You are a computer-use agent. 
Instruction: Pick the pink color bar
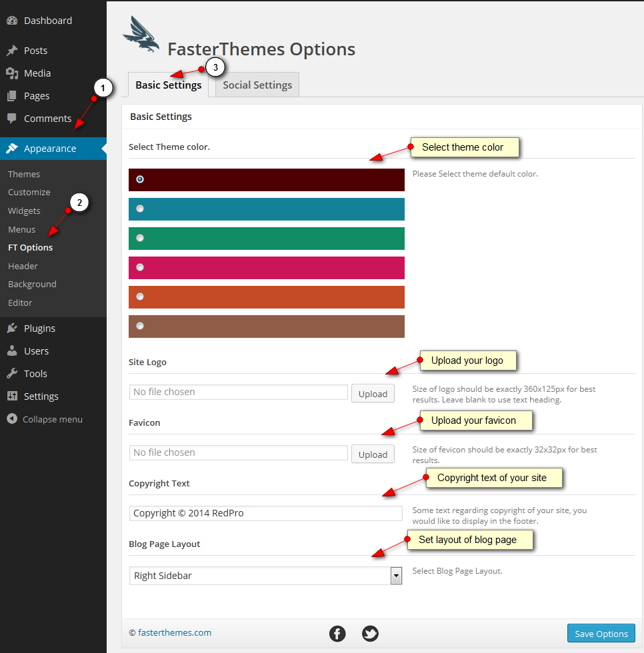(267, 268)
